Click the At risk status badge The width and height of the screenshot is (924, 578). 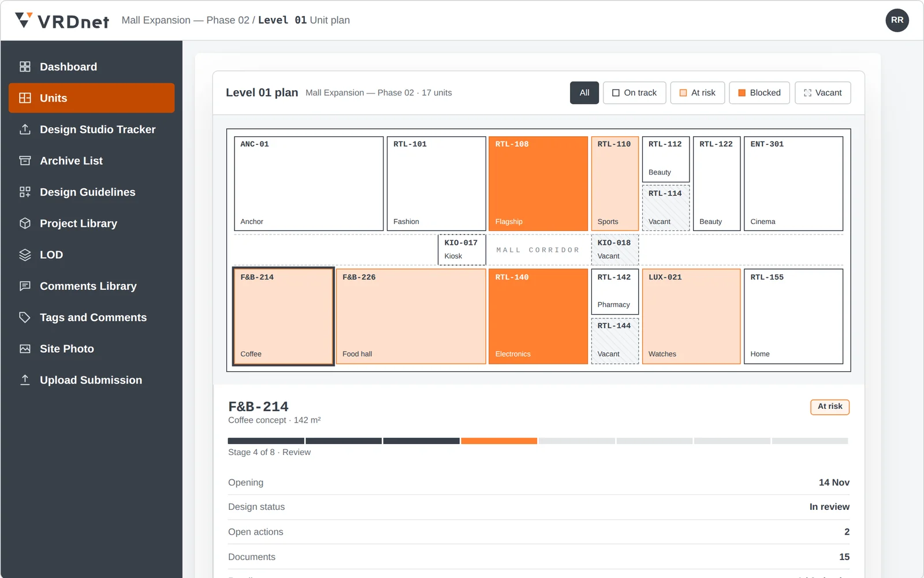pyautogui.click(x=830, y=407)
